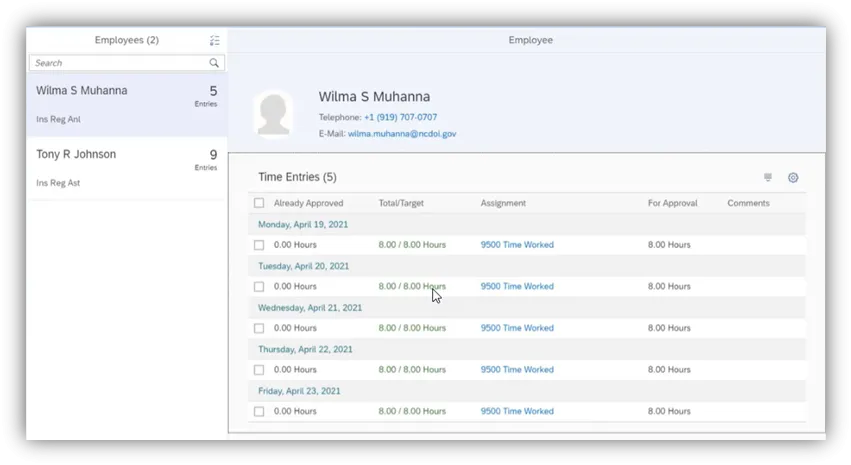Tick the Wednesday, April 21 entry checkbox
The image size is (851, 465).
pos(259,328)
